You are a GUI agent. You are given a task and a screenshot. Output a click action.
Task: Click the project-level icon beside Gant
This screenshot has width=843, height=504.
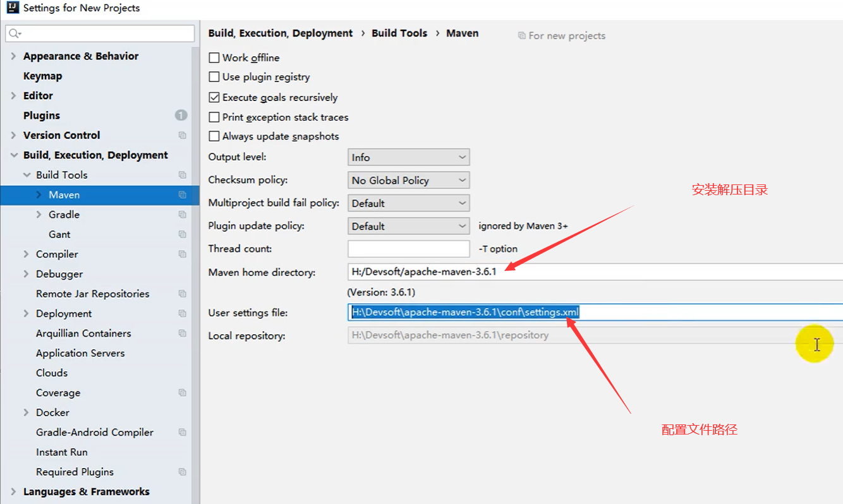183,234
